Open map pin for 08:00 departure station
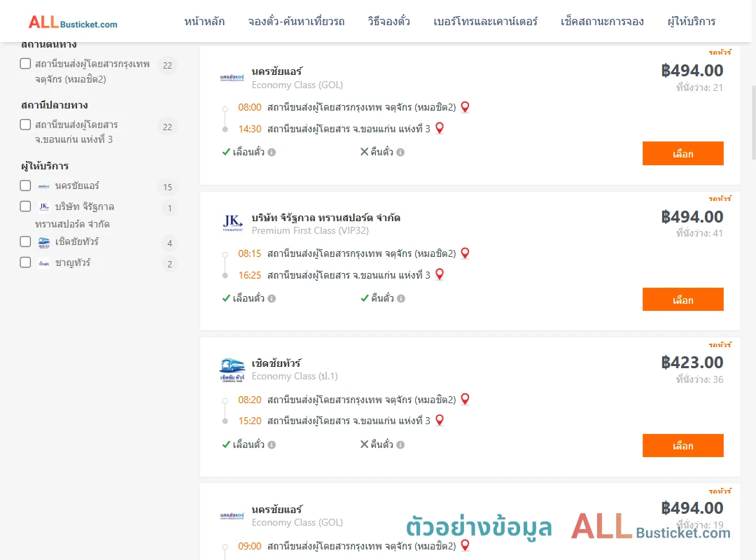The image size is (756, 560). tap(465, 107)
